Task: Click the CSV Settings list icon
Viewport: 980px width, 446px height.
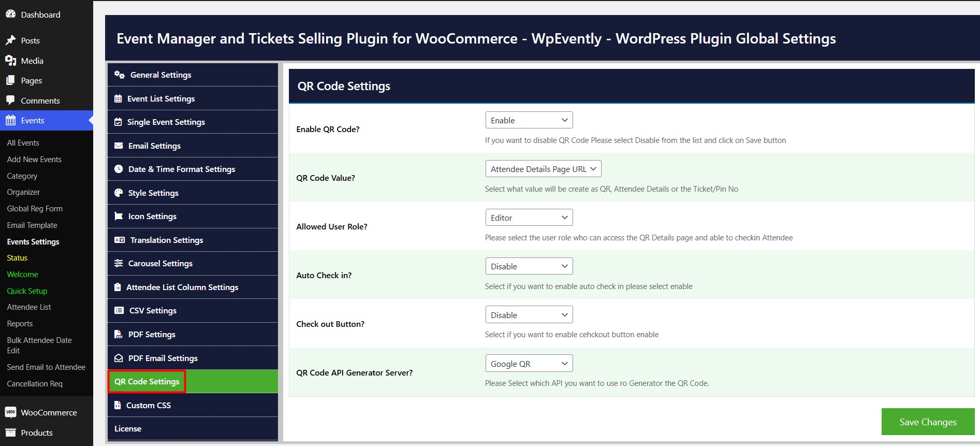Action: pos(119,310)
